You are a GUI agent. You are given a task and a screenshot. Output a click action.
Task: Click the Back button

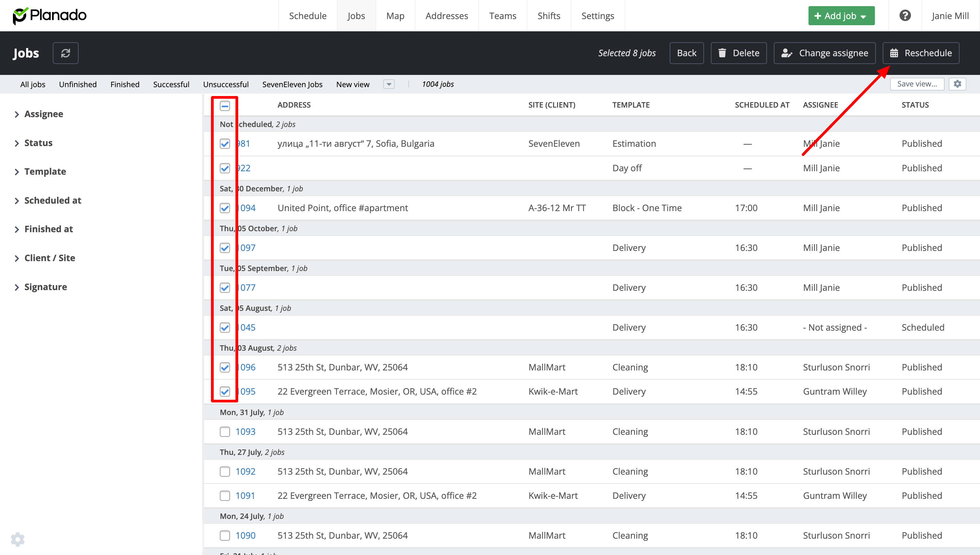coord(686,53)
